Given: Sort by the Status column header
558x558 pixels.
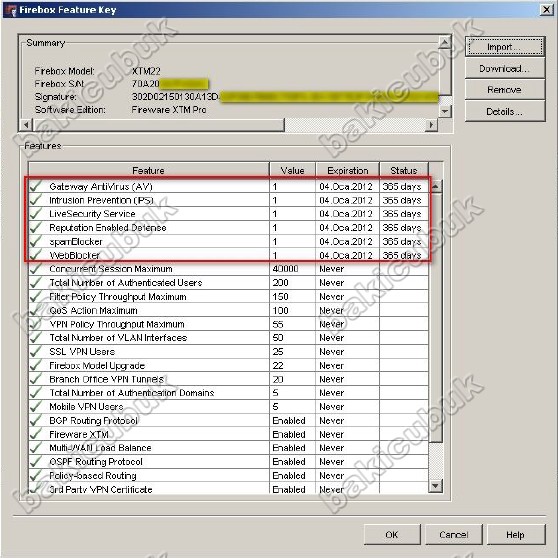Looking at the screenshot, I should (404, 170).
